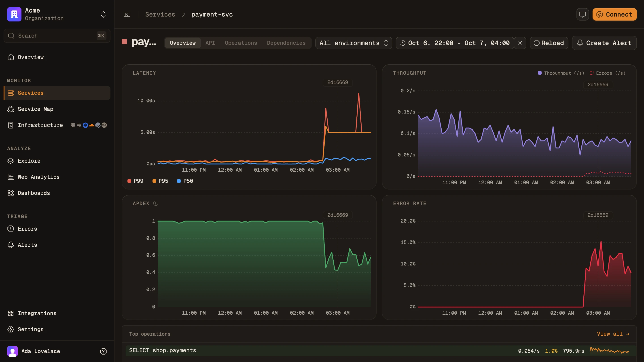644x362 pixels.
Task: Open Dashboards via its widgets icon
Action: (11, 193)
